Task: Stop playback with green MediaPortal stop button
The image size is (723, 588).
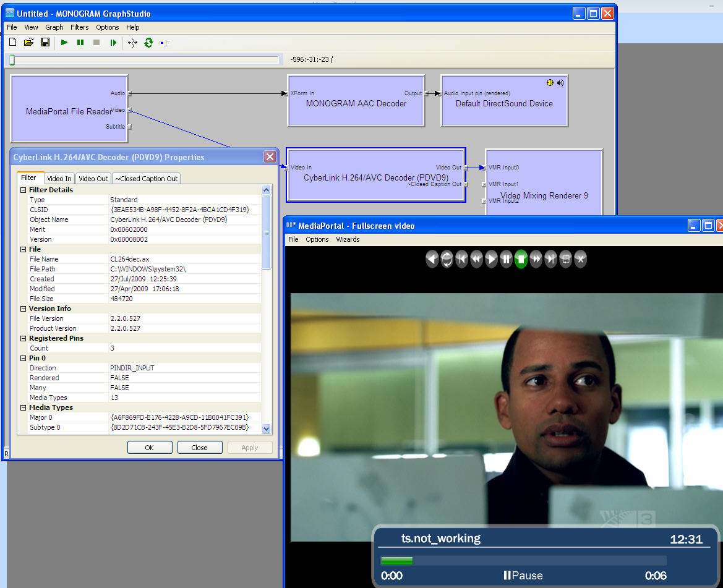Action: (521, 259)
